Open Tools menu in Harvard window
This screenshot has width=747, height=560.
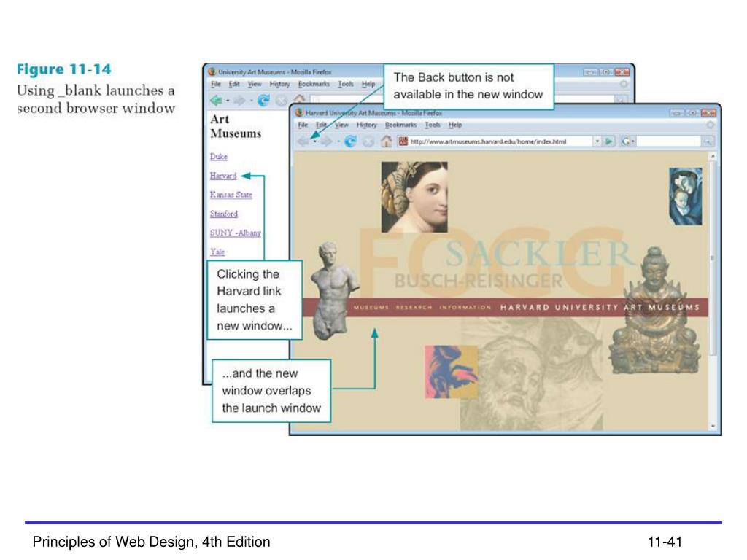coord(433,125)
